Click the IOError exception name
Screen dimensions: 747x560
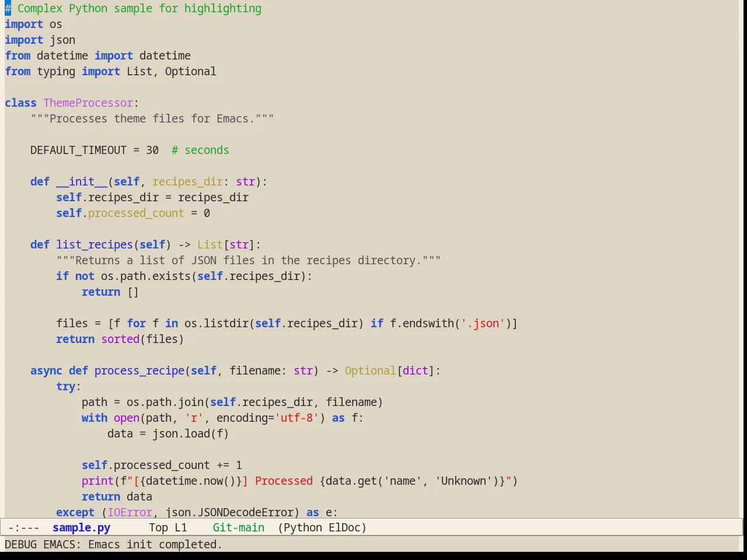click(x=130, y=513)
